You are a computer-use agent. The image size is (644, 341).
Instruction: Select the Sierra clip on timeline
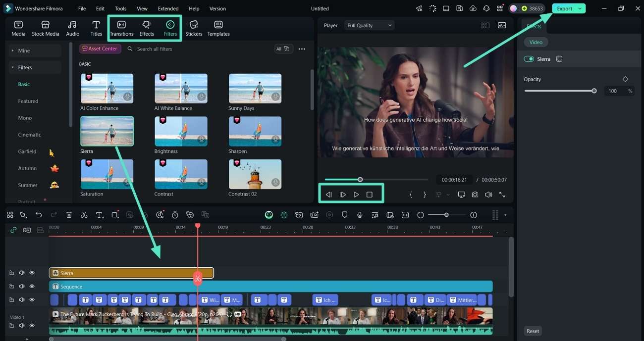click(x=131, y=273)
